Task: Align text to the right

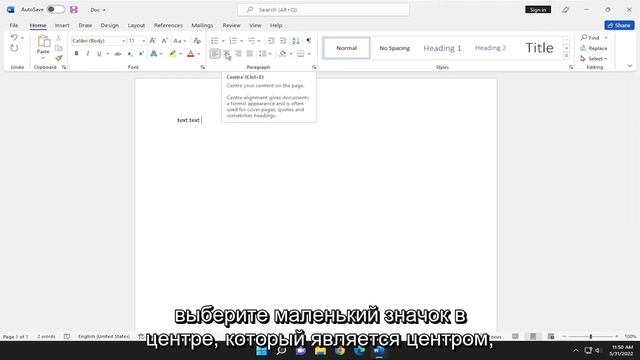Action: point(238,53)
